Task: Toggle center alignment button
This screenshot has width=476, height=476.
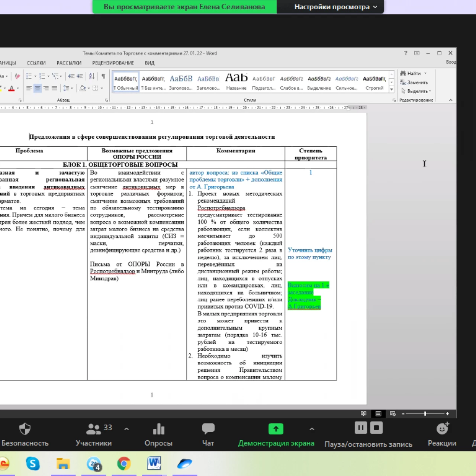Action: click(38, 88)
